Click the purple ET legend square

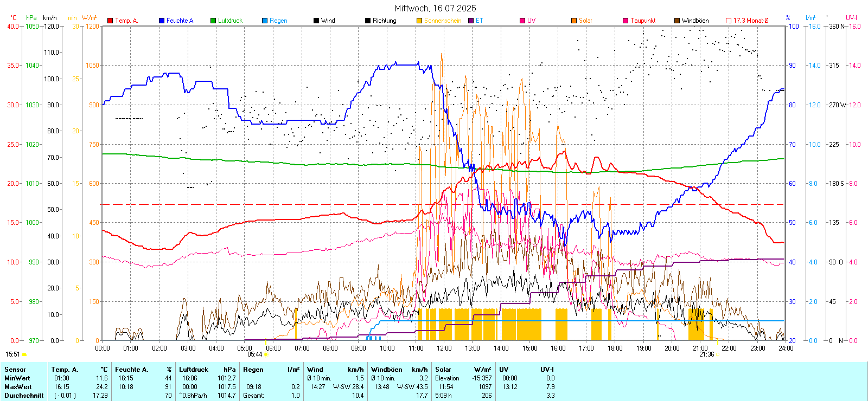pyautogui.click(x=471, y=21)
